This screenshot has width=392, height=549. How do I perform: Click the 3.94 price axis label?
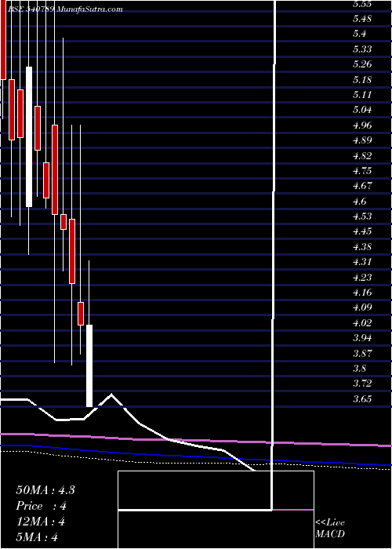362,338
